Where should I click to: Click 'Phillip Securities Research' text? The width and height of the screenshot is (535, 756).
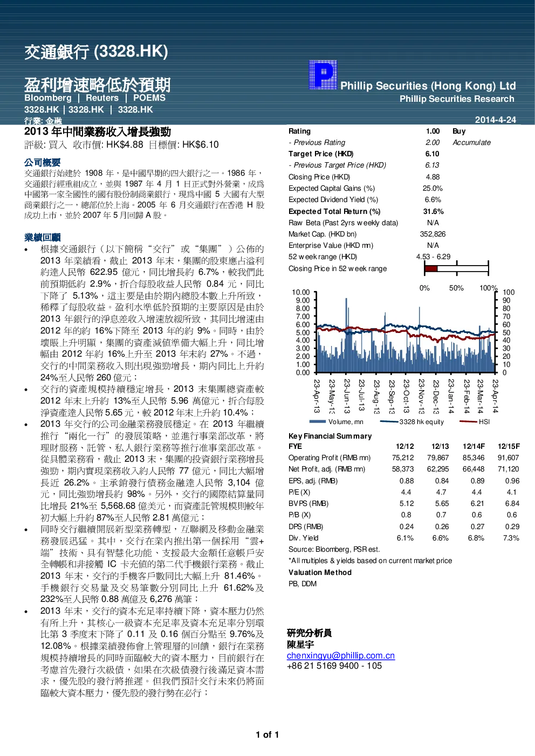click(457, 99)
